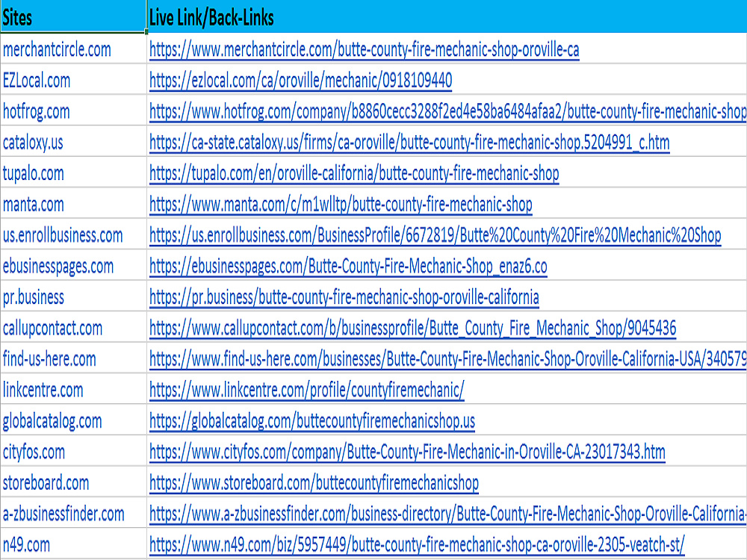Click the us.enrollbusiness.com site cell
This screenshot has width=747, height=560.
click(73, 234)
